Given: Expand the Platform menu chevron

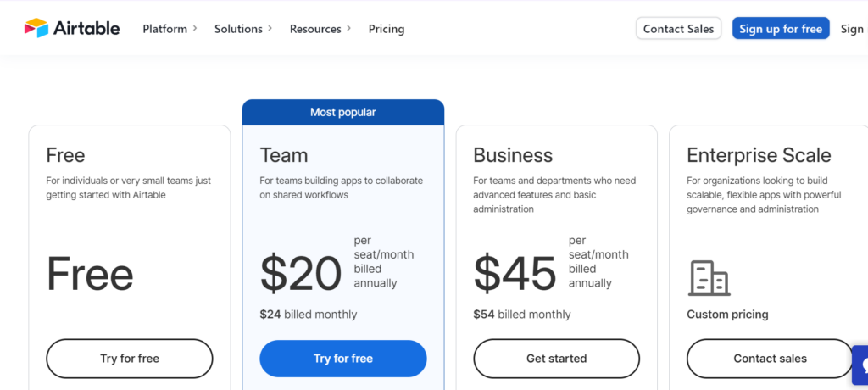Looking at the screenshot, I should coord(195,28).
